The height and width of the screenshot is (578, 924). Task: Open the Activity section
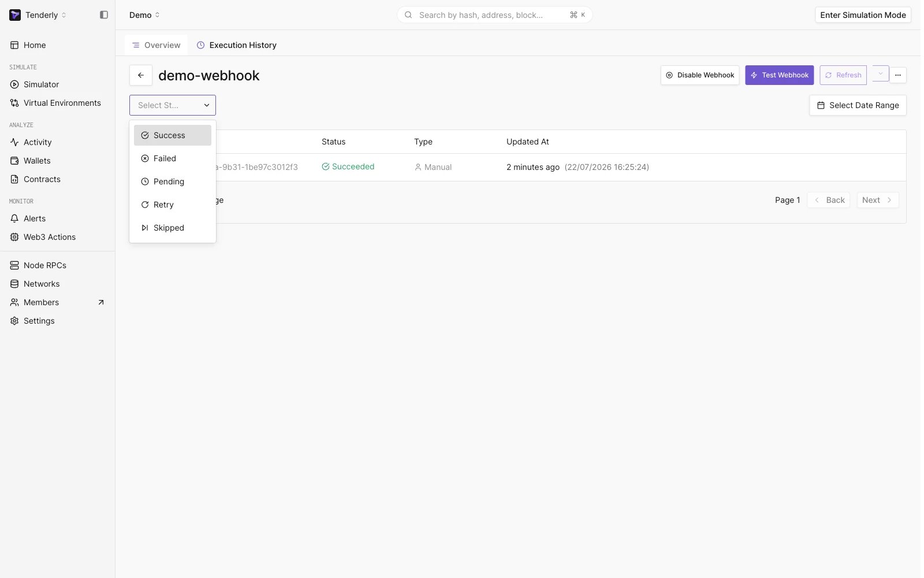38,142
